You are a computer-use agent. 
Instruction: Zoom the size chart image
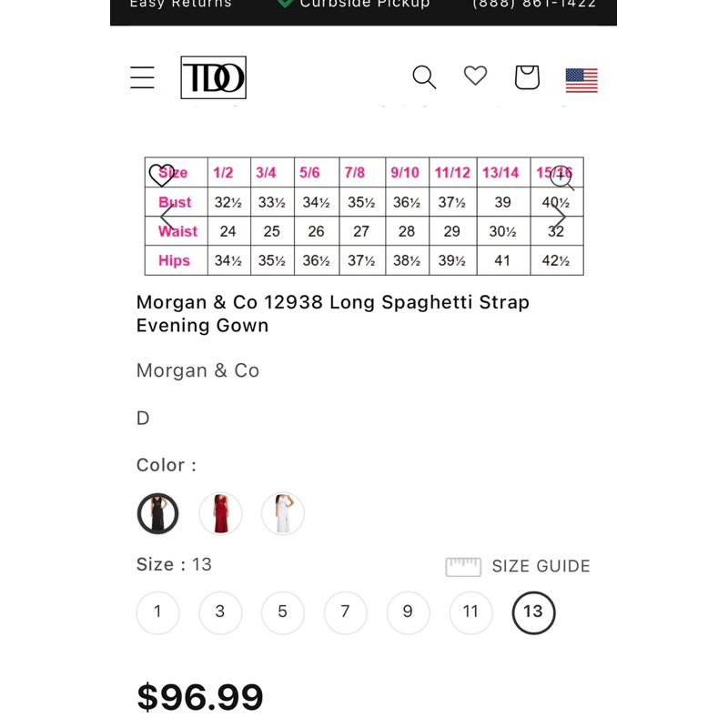[x=562, y=177]
